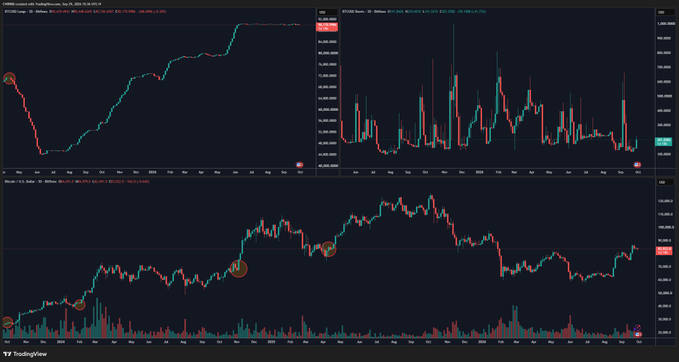
Task: Click the 92,000.0000 label on the Longs price axis
Action: 328,19
